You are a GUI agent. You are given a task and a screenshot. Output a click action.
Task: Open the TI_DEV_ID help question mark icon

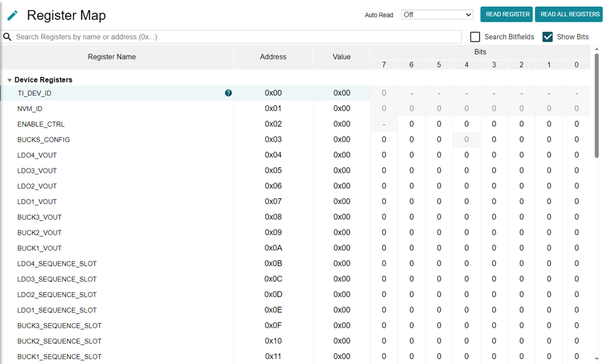228,93
